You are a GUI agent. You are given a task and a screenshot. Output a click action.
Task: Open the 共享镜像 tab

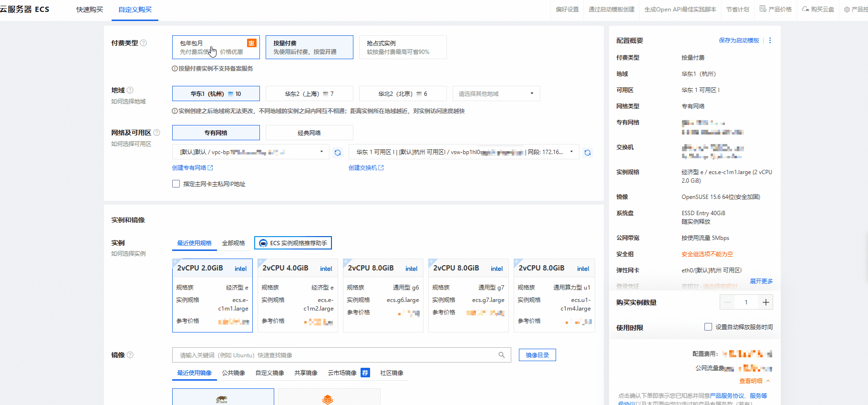coord(306,373)
